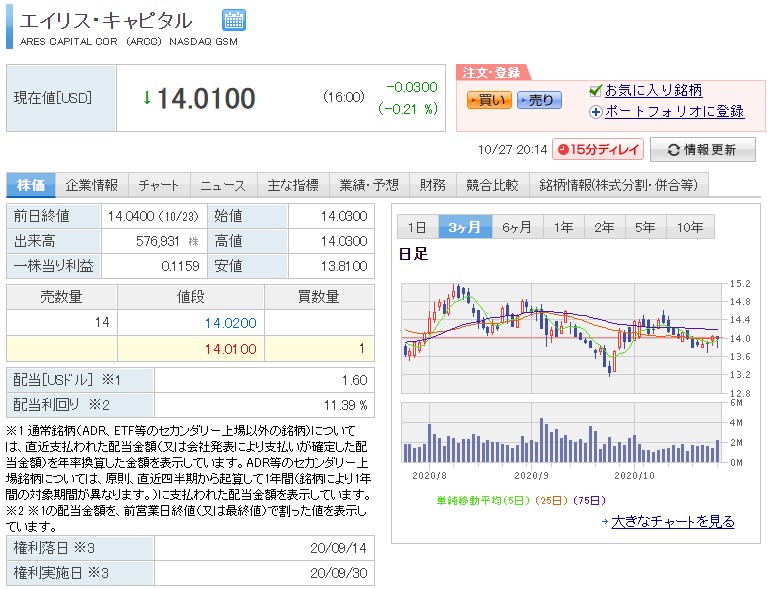Click the 単純移動平均(5日) legend text
The width and height of the screenshot is (770, 589).
pos(483,500)
